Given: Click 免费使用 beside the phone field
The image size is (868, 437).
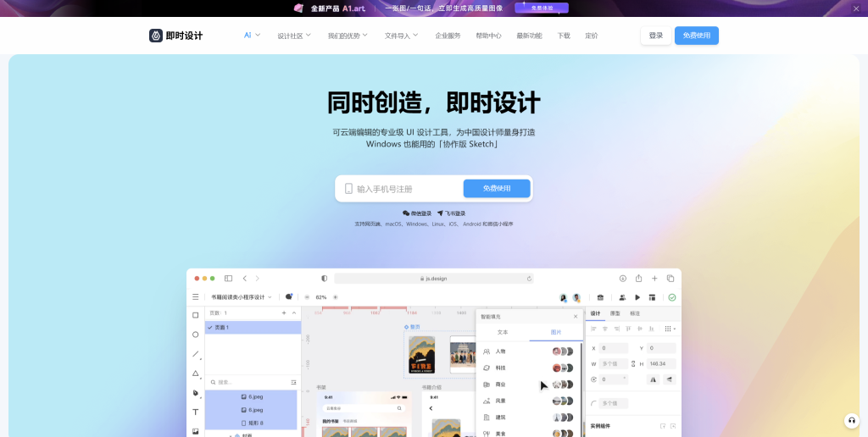Looking at the screenshot, I should click(x=497, y=188).
